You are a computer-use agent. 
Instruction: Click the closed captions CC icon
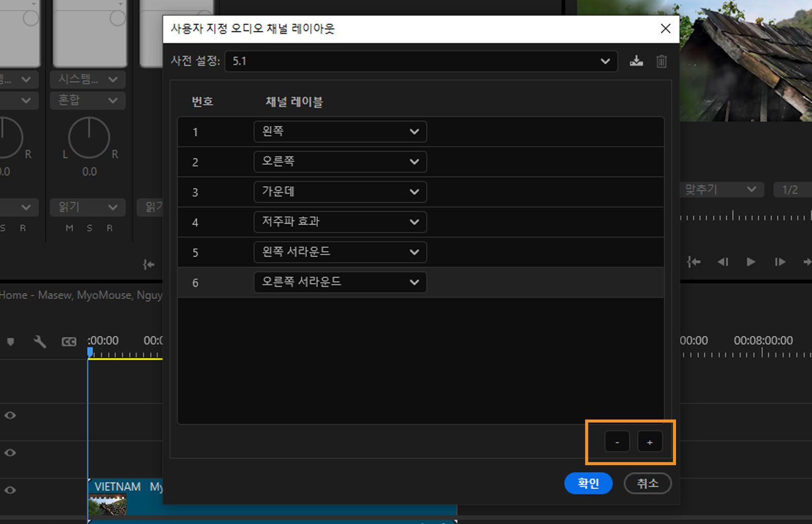(69, 342)
